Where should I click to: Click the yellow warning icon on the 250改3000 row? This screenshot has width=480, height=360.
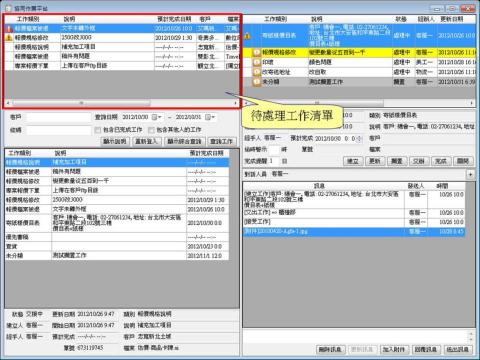[9, 38]
